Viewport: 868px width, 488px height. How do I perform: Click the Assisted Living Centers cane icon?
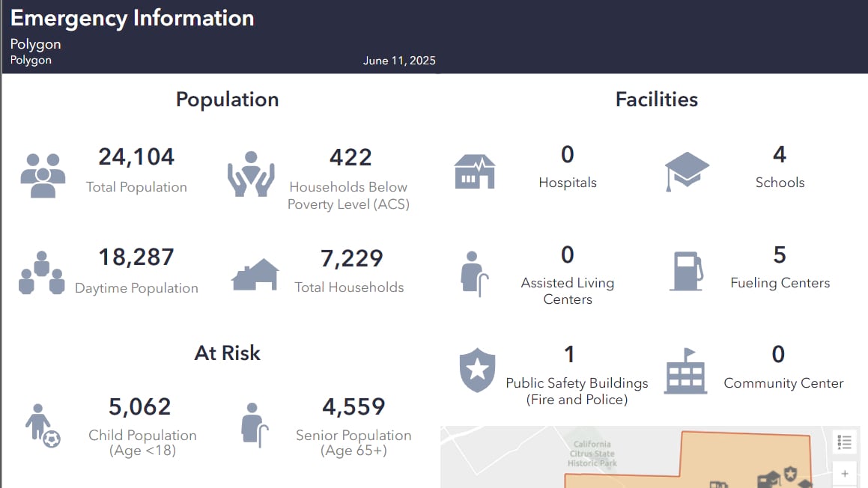pyautogui.click(x=475, y=272)
